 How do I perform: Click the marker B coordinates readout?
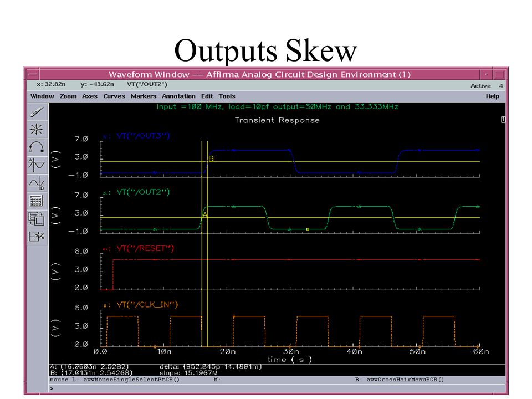[91, 373]
